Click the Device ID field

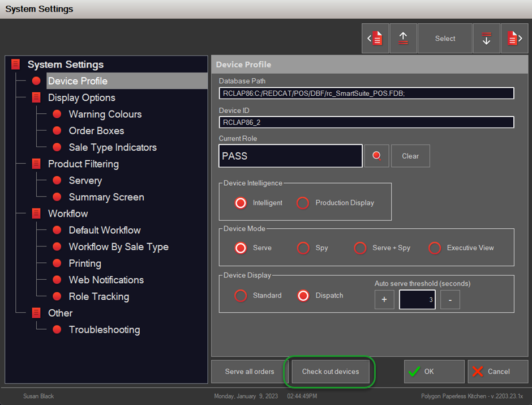(366, 122)
